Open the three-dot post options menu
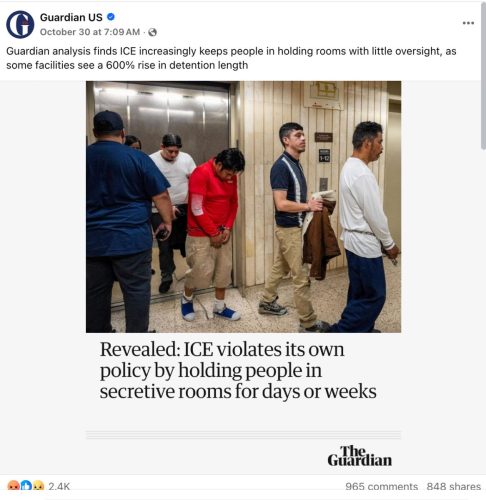Screen dimensions: 486x500 [x=468, y=23]
